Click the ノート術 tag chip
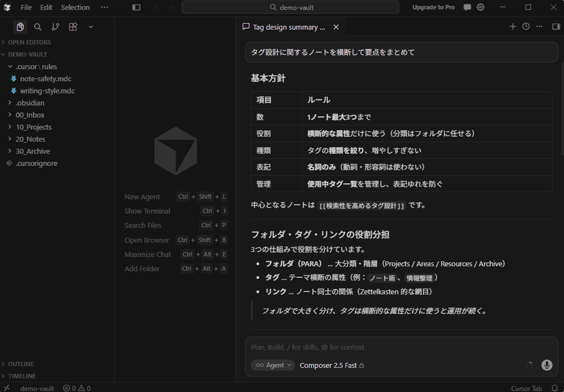The image size is (564, 392). point(382,278)
